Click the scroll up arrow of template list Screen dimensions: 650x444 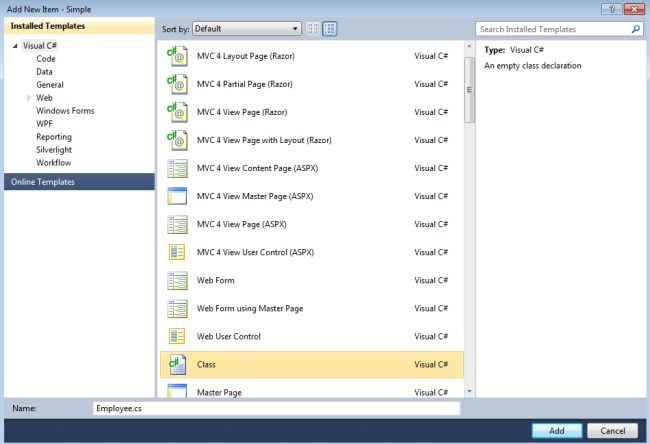click(x=469, y=46)
